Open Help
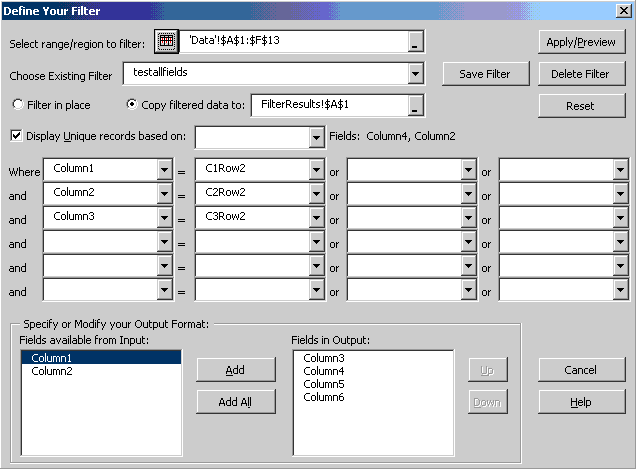Viewport: 636px width, 469px height. pyautogui.click(x=581, y=402)
